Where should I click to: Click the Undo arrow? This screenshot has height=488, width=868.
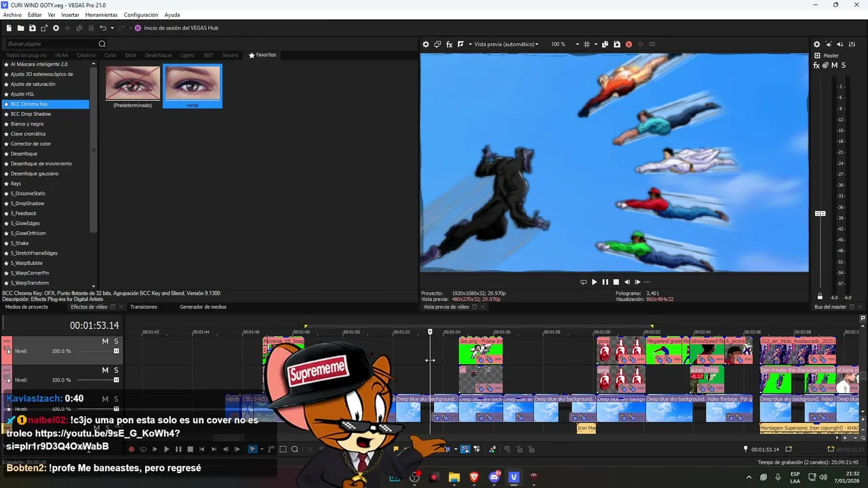pyautogui.click(x=103, y=28)
